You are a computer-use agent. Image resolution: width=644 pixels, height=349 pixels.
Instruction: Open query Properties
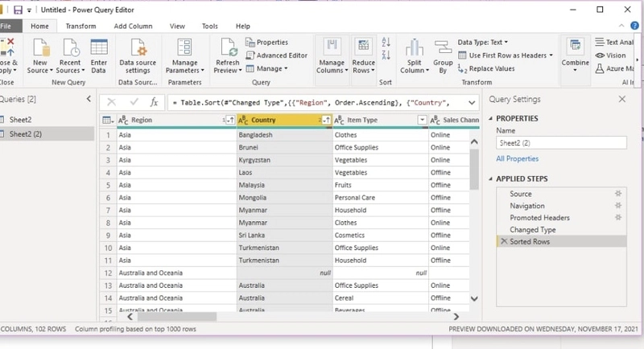[x=267, y=43]
